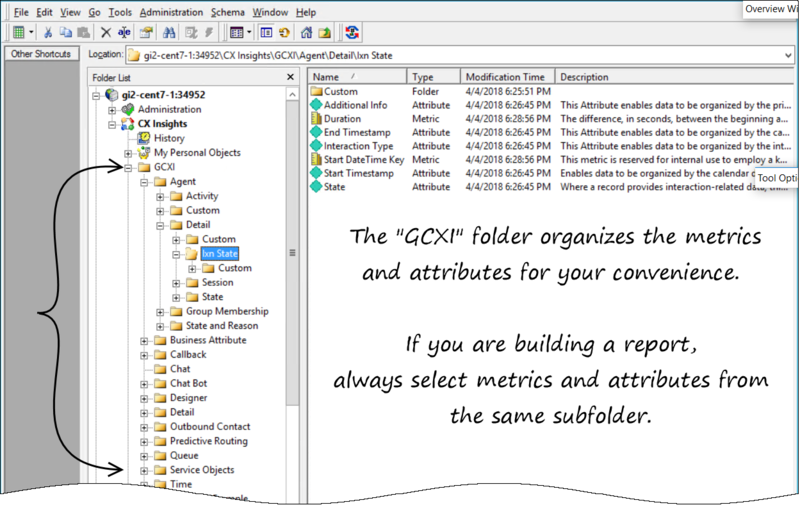Expand the Administration tree node

112,109
